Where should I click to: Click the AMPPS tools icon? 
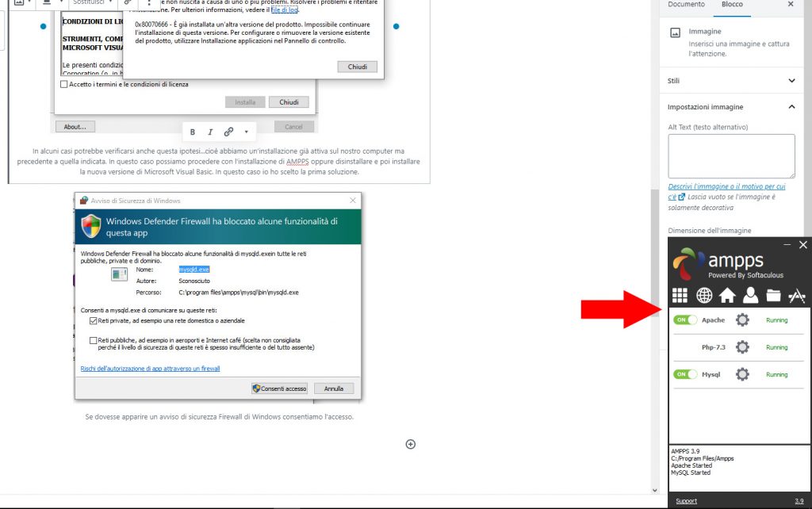point(798,296)
